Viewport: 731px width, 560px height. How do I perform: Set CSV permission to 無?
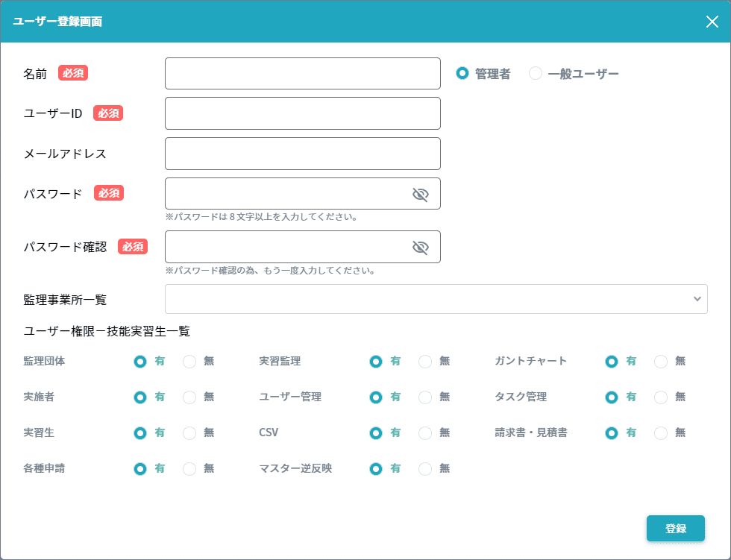pos(425,432)
